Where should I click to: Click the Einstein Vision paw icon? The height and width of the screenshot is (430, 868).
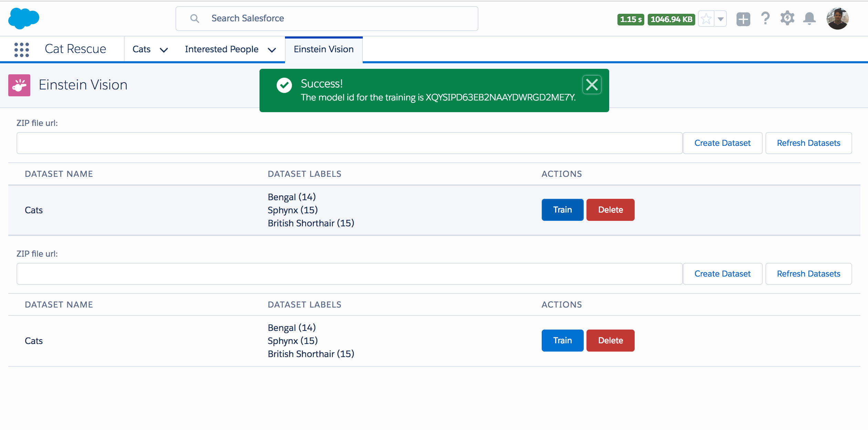(x=19, y=85)
